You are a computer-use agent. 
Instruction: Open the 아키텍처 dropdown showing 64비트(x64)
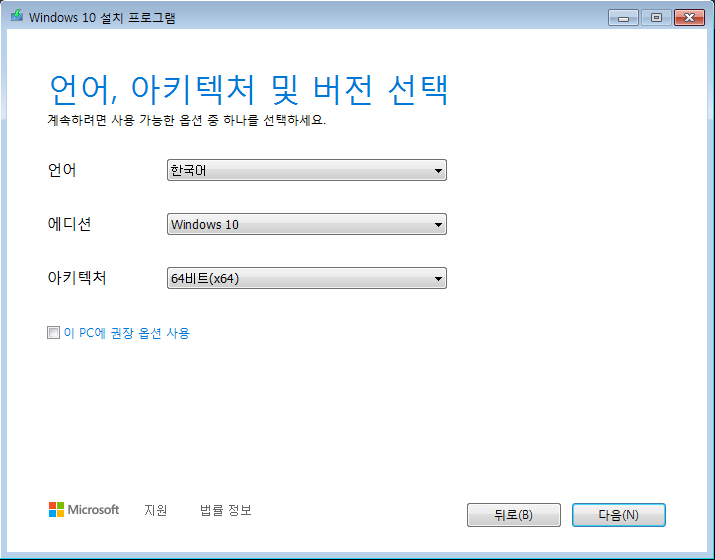click(x=307, y=278)
